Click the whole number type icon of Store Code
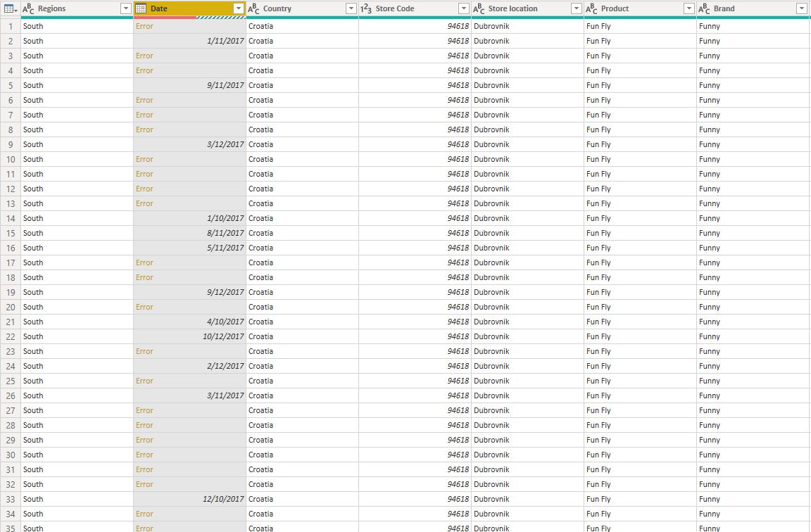Viewport: 811px width, 532px height. pos(366,8)
